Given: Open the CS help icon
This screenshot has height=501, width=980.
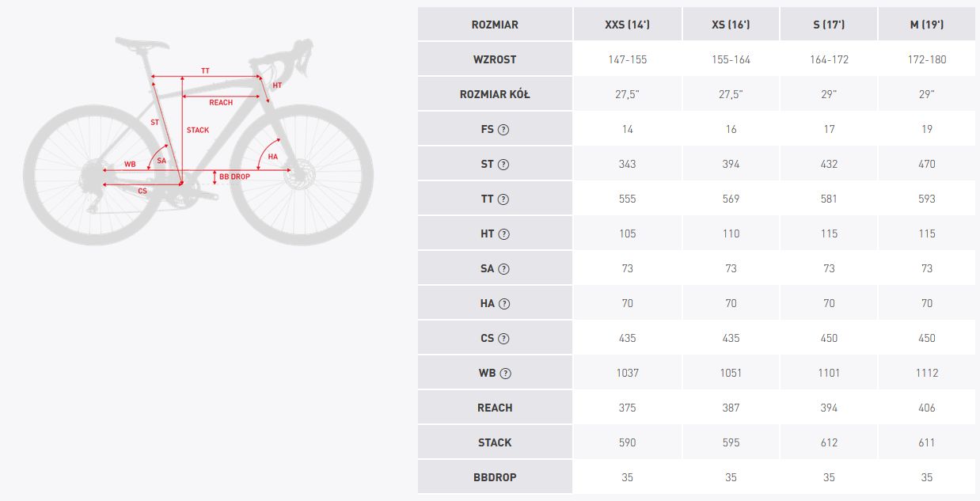Looking at the screenshot, I should tap(503, 338).
